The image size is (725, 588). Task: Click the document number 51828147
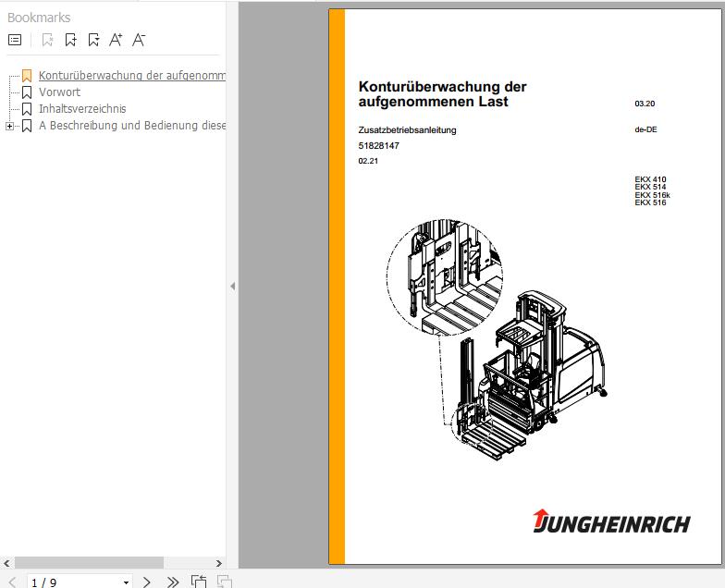(x=379, y=146)
